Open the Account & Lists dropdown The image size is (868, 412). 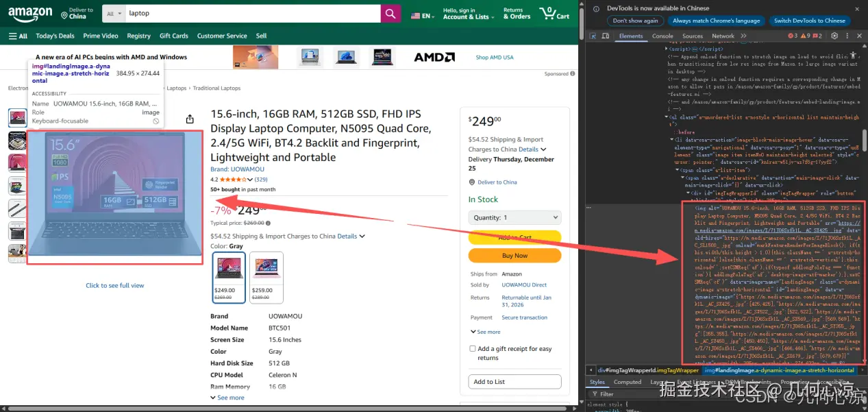click(x=469, y=14)
